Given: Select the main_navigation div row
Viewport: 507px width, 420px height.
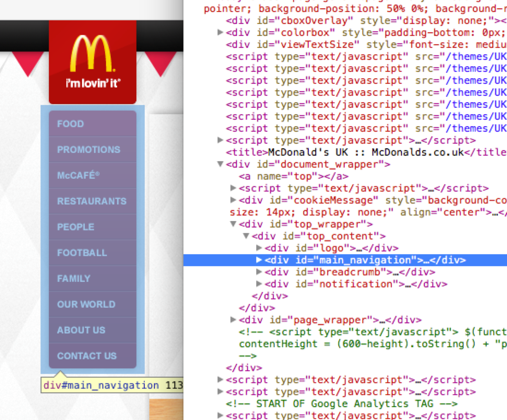Looking at the screenshot, I should pos(345,260).
